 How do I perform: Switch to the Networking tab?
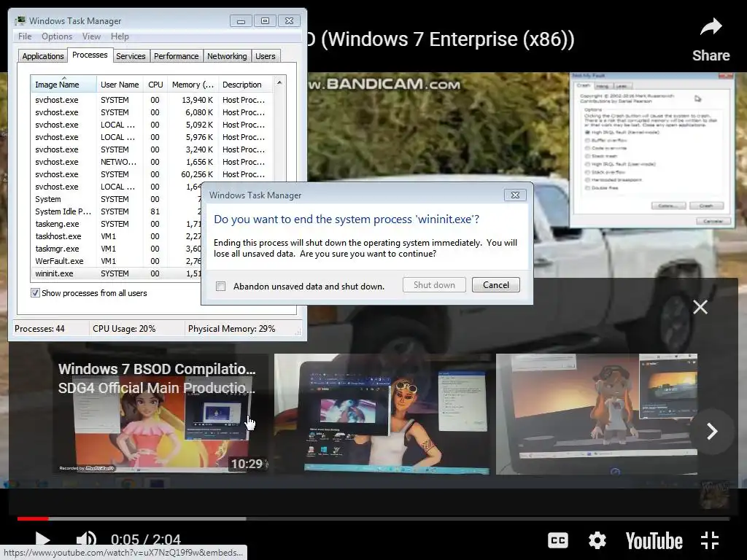227,56
